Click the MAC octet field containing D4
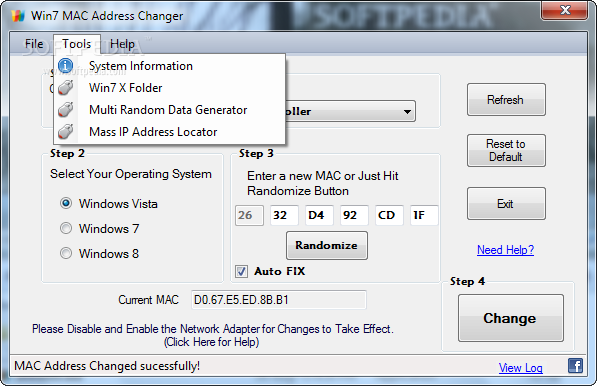Screen dimensions: 597x386 coord(319,215)
